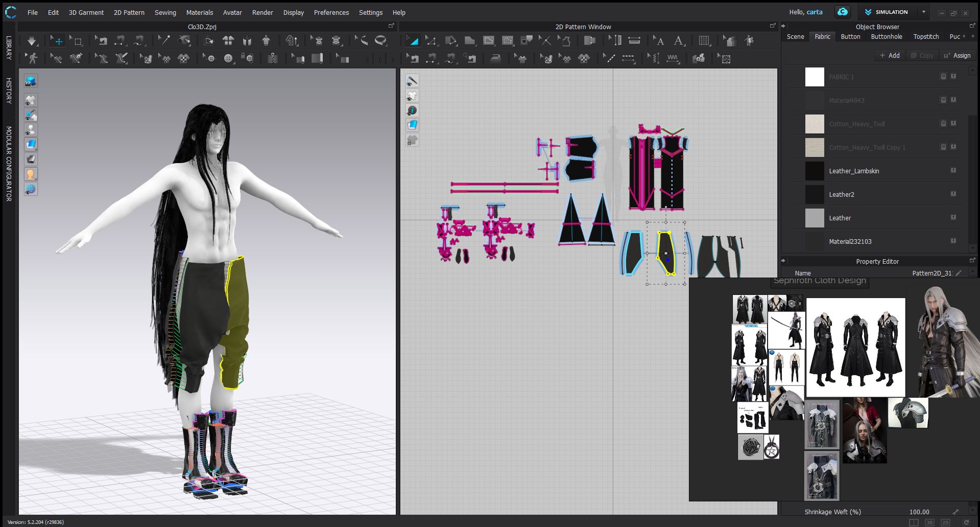The height and width of the screenshot is (527, 980).
Task: Select the Dart/slash lines tool
Action: (x=545, y=41)
